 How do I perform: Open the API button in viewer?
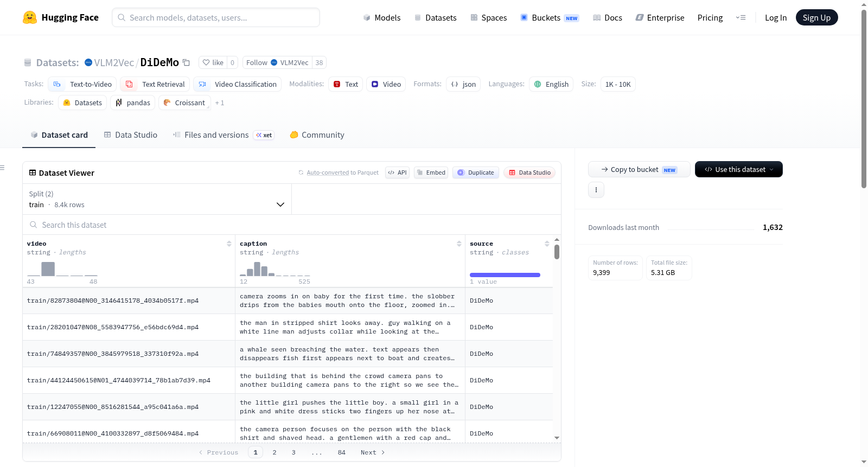click(x=397, y=172)
